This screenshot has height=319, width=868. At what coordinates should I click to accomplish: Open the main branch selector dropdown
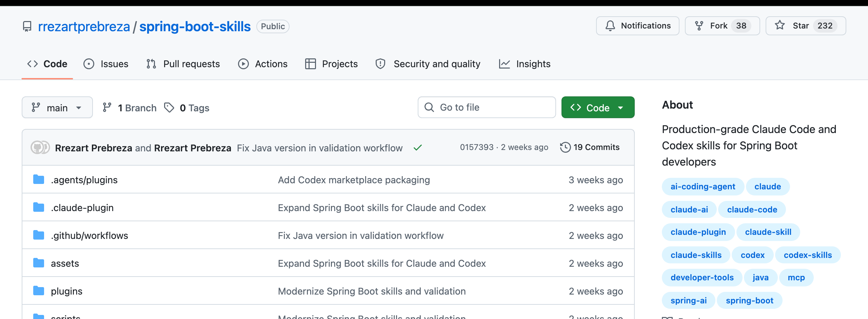click(x=57, y=107)
